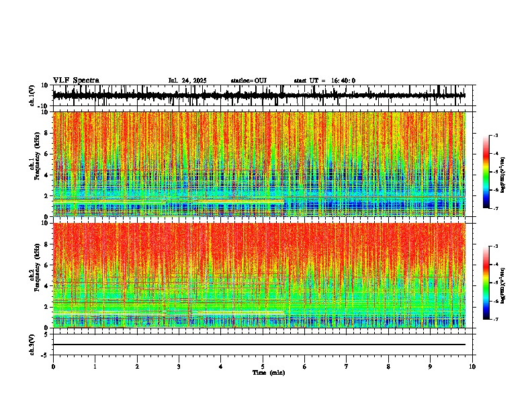Click the "10" minute tick on time axis
The width and height of the screenshot is (532, 411).
(472, 367)
